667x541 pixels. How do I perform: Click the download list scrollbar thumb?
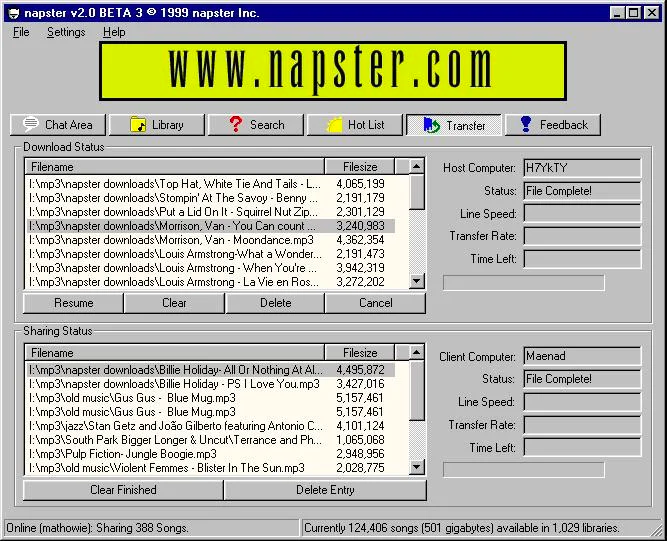[x=416, y=192]
